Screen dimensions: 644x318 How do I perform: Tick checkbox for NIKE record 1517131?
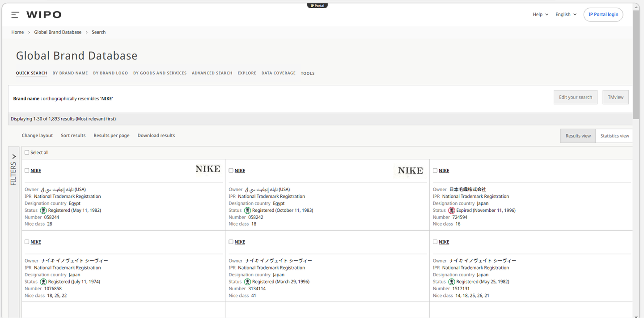[x=435, y=242]
